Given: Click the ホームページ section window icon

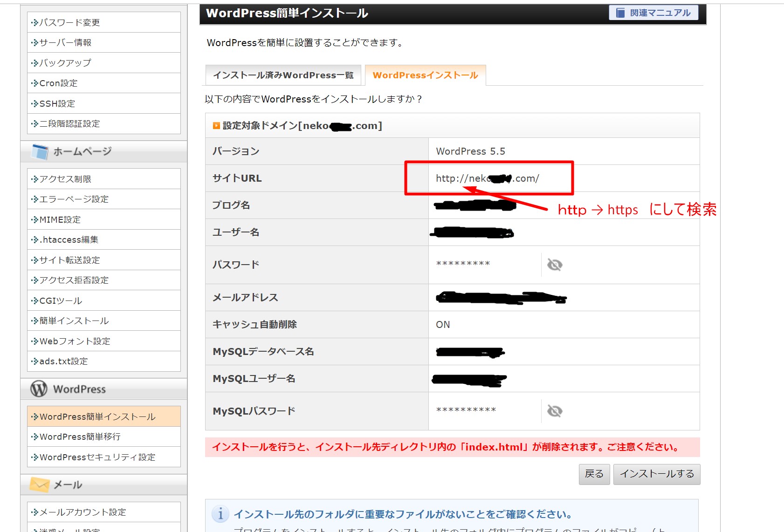Looking at the screenshot, I should tap(40, 151).
